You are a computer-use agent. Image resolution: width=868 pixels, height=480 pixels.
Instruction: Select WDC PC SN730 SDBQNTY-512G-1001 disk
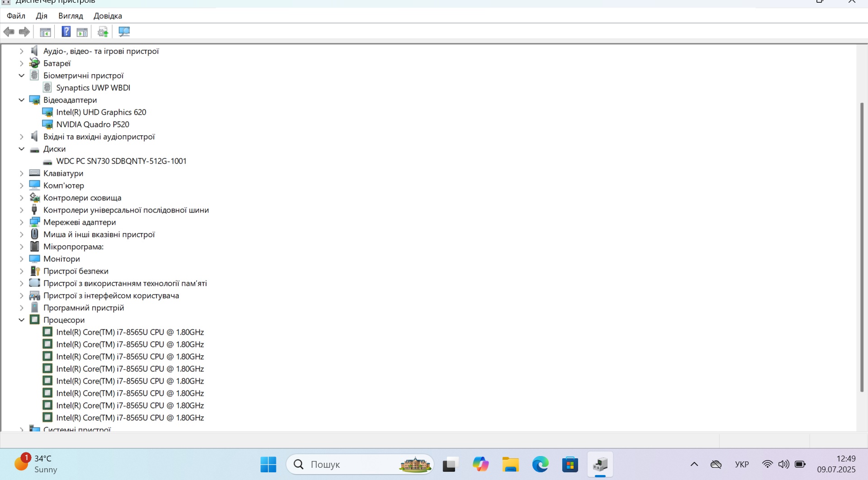[121, 161]
